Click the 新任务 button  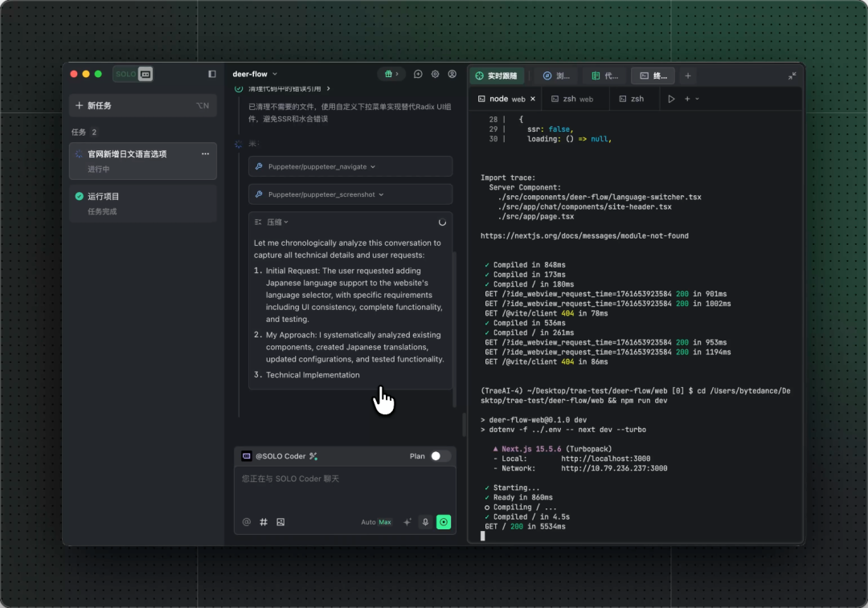143,105
